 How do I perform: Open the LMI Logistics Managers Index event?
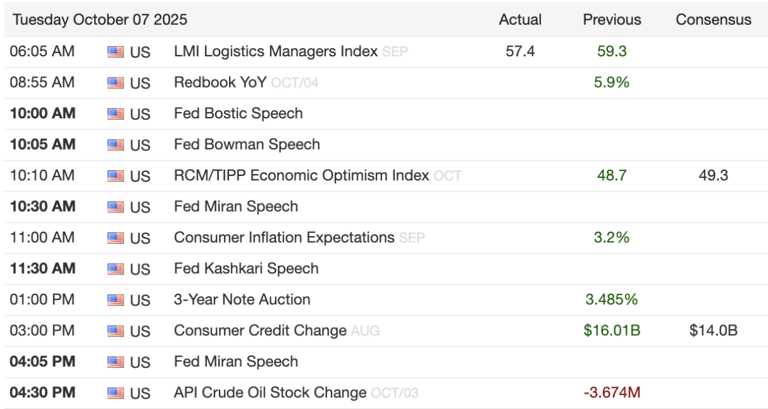point(276,50)
